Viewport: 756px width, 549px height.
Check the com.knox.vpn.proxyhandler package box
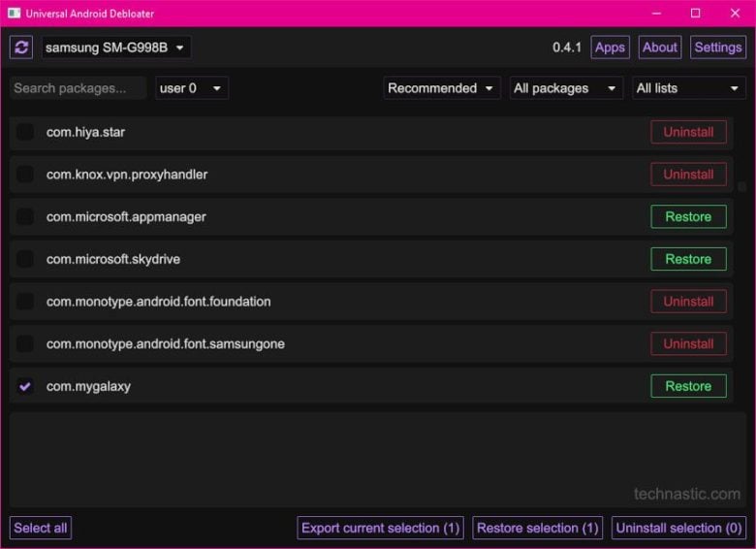point(25,175)
